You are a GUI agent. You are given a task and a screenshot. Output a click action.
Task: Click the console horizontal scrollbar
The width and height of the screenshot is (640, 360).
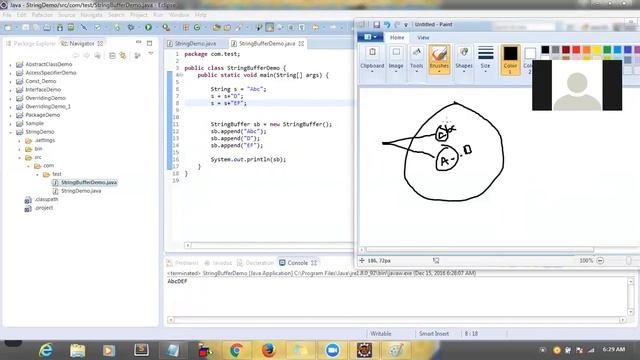[x=397, y=320]
